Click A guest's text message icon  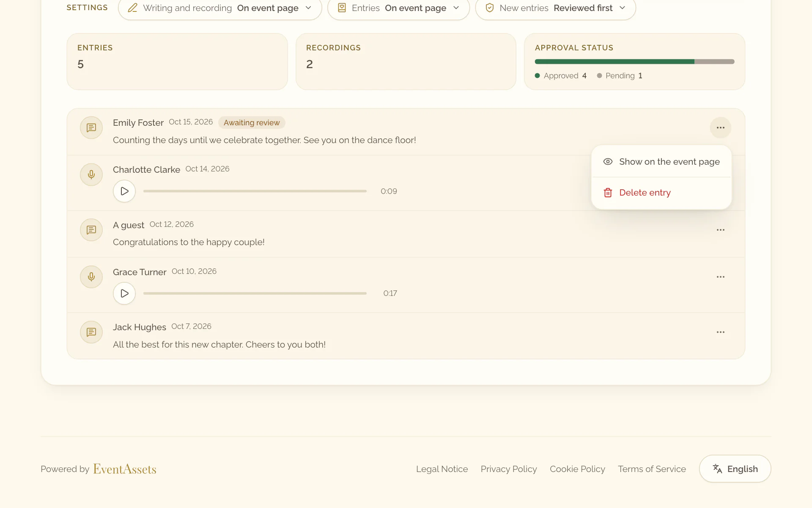[91, 230]
